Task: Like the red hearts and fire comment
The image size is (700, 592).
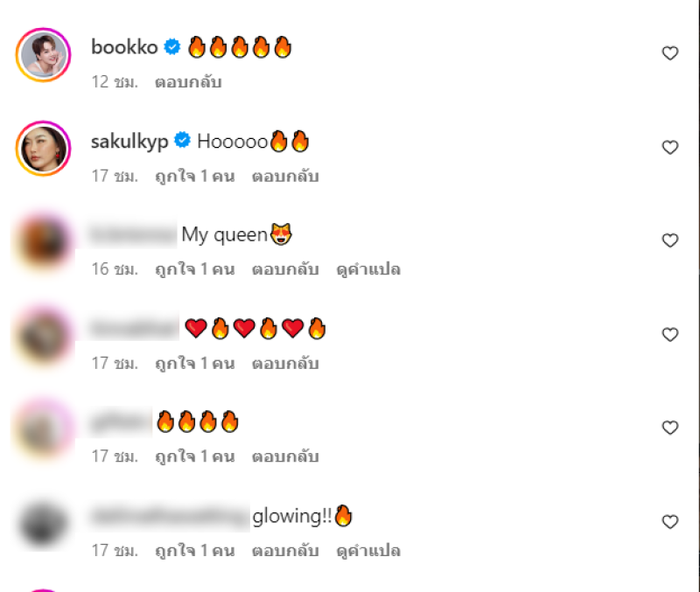Action: [669, 335]
